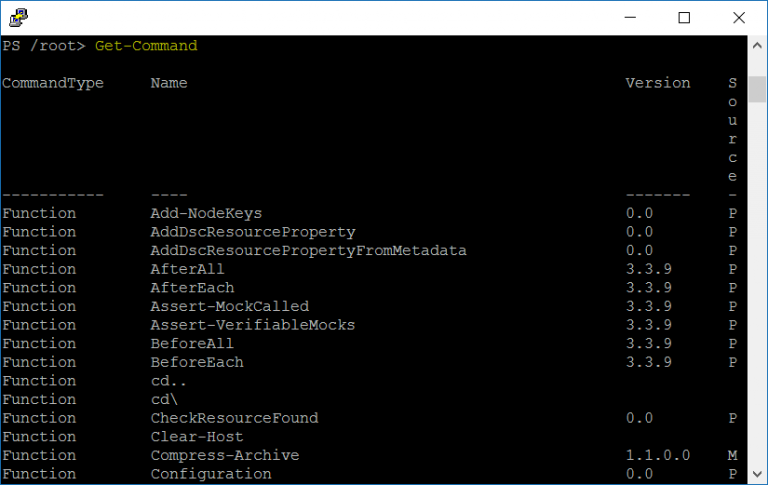Click the Assert-MockCalled function name

229,306
